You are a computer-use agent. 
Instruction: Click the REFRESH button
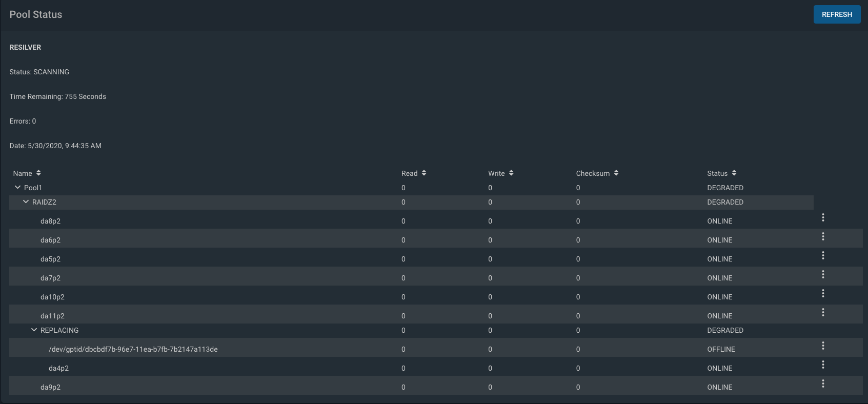pos(837,14)
